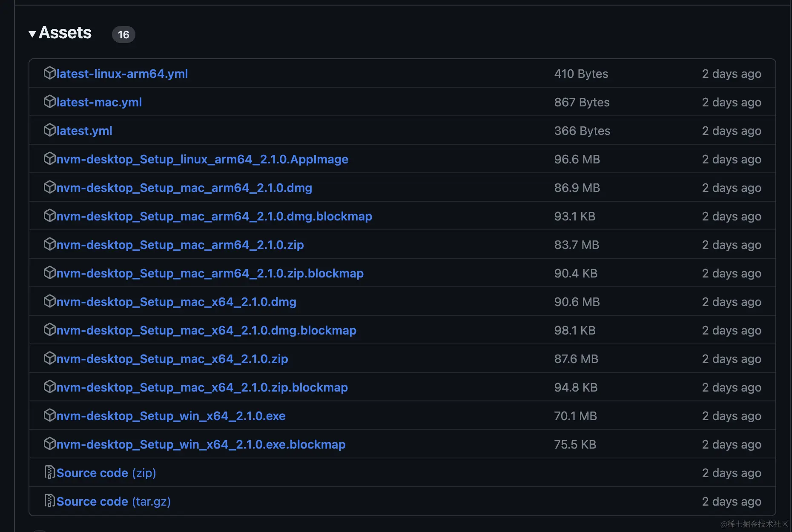Click the 83.7 MB size text

[x=577, y=245]
